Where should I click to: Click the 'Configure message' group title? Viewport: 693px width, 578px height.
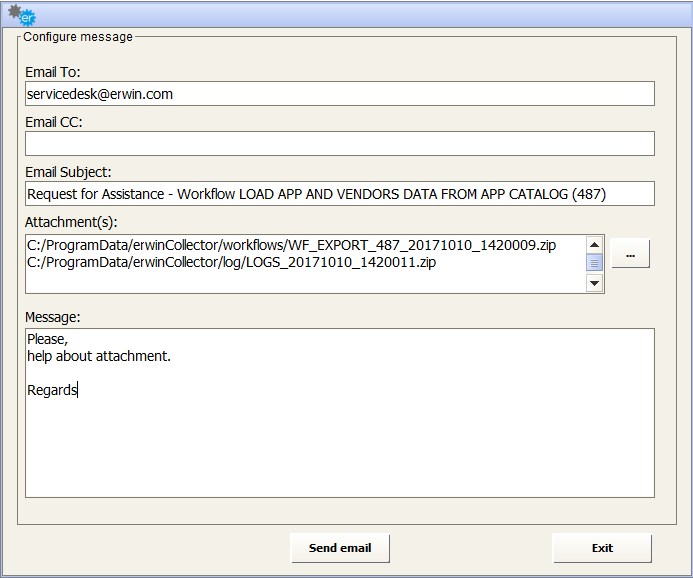[78, 37]
